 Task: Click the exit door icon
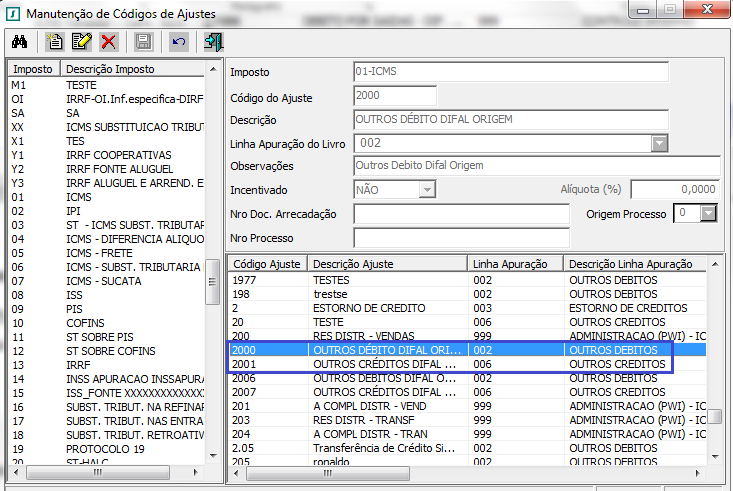[x=213, y=42]
